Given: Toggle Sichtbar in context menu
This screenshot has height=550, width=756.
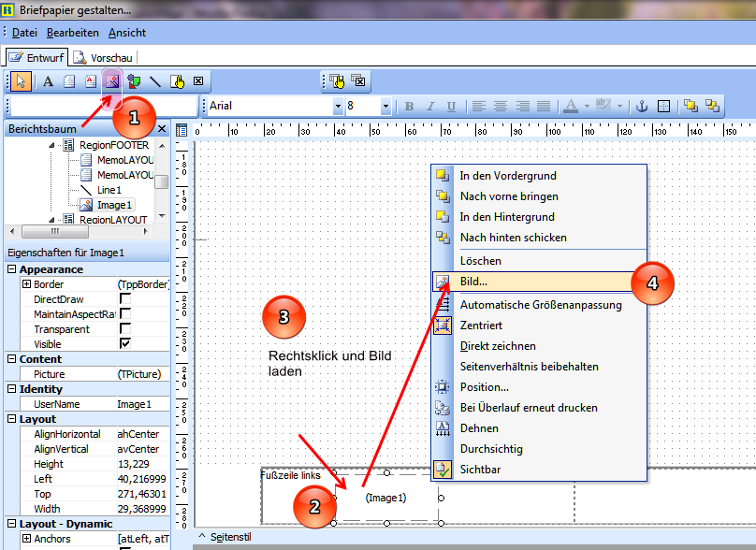Looking at the screenshot, I should click(539, 470).
